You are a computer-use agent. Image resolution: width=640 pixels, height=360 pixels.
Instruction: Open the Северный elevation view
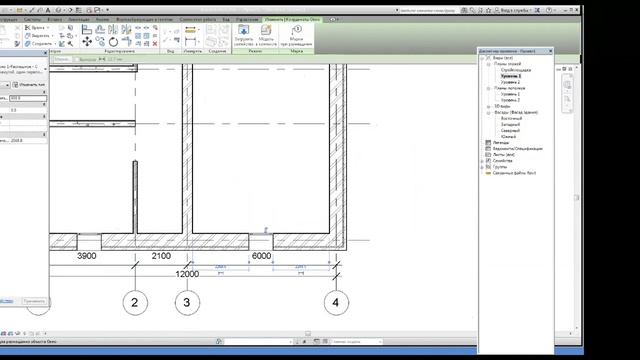(511, 131)
